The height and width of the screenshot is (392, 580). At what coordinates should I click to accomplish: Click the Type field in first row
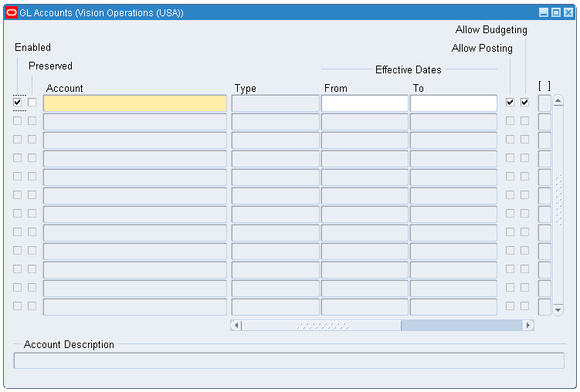pos(275,103)
